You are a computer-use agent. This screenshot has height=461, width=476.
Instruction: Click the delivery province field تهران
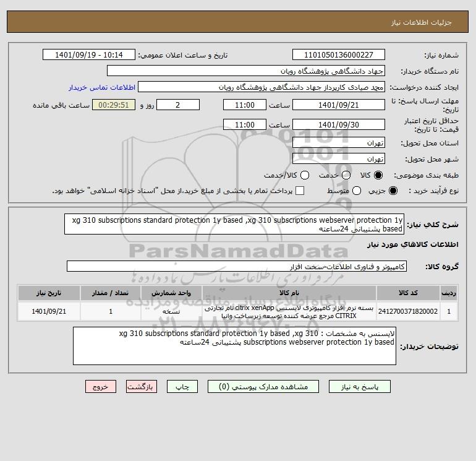(x=339, y=142)
